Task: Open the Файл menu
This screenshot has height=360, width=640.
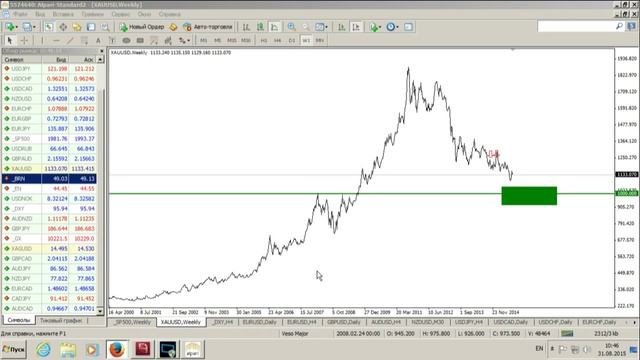Action: [x=20, y=14]
